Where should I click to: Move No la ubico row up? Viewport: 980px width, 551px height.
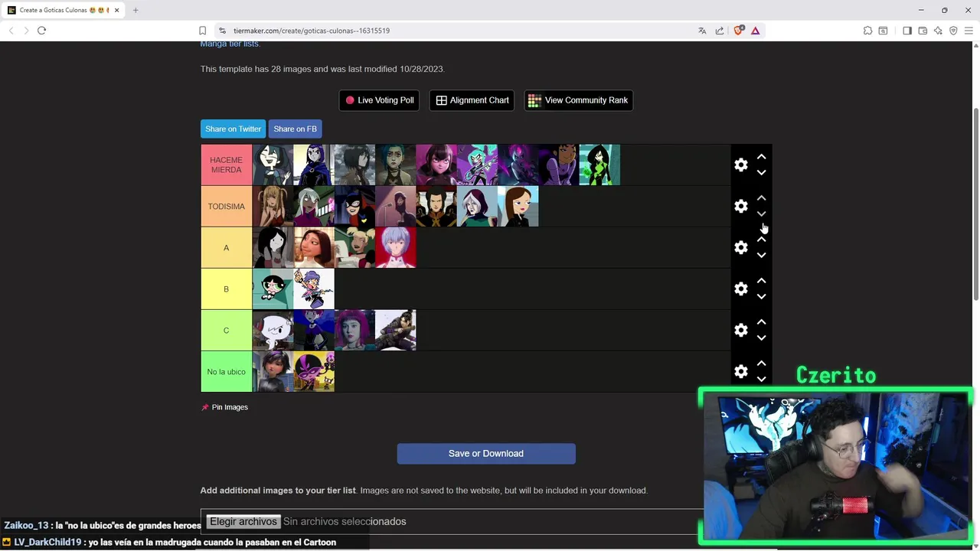pyautogui.click(x=761, y=363)
